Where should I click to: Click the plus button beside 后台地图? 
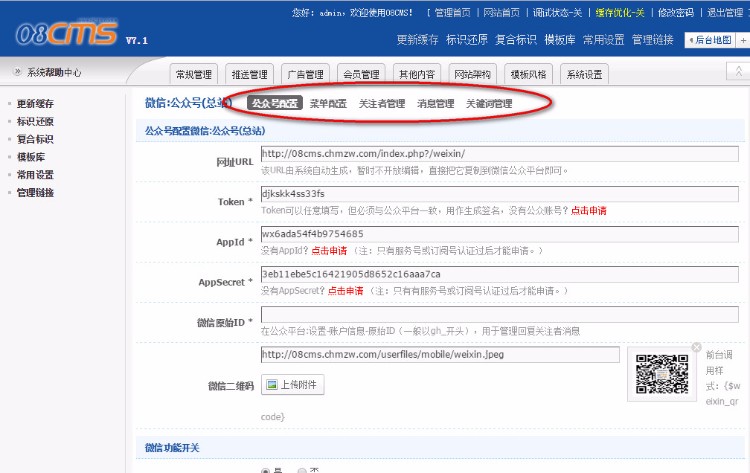[x=743, y=41]
